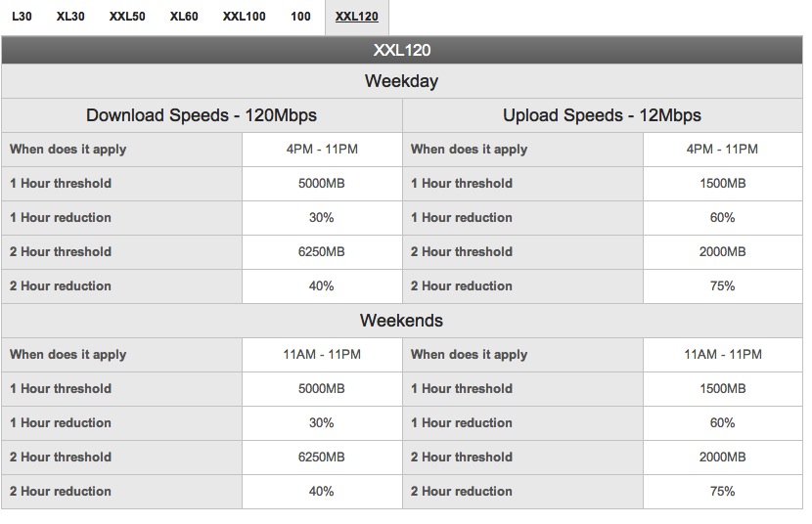Click the weekend download 40% reduction value

(322, 492)
